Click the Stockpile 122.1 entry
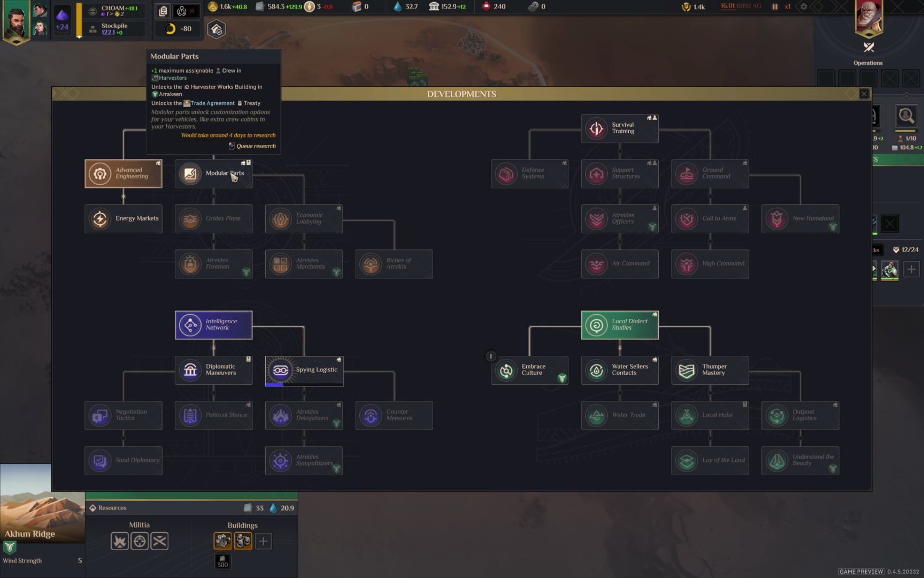The image size is (924, 578). click(113, 29)
